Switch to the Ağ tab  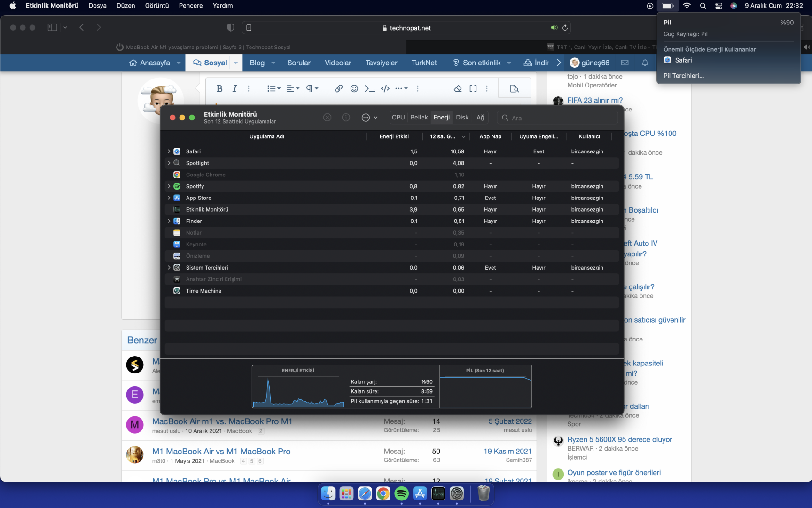point(480,118)
